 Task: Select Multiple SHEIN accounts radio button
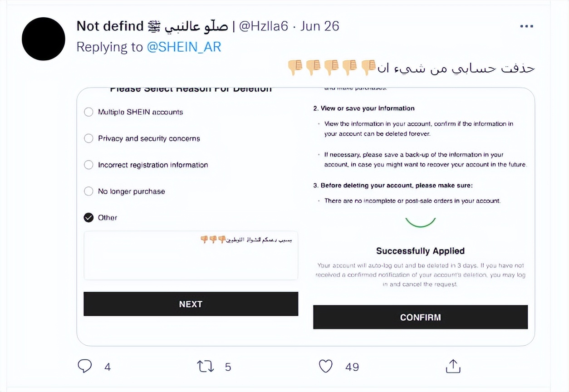pyautogui.click(x=89, y=112)
